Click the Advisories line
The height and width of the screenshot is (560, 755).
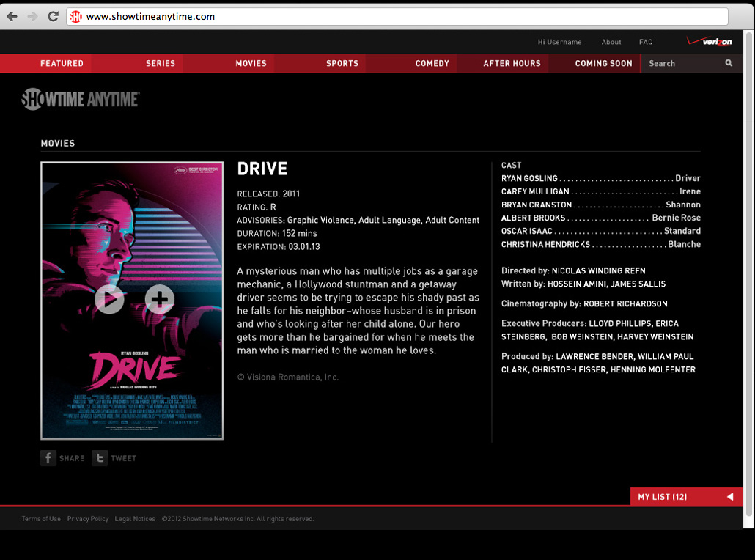pos(358,220)
